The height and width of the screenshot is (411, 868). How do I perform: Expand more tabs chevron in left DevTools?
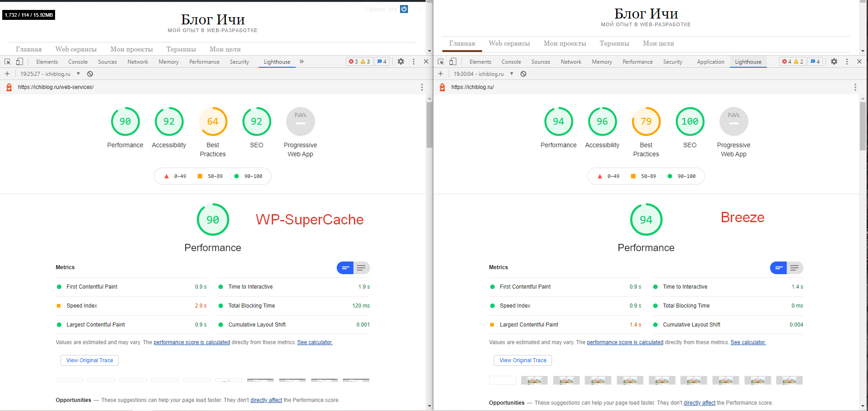pos(302,62)
